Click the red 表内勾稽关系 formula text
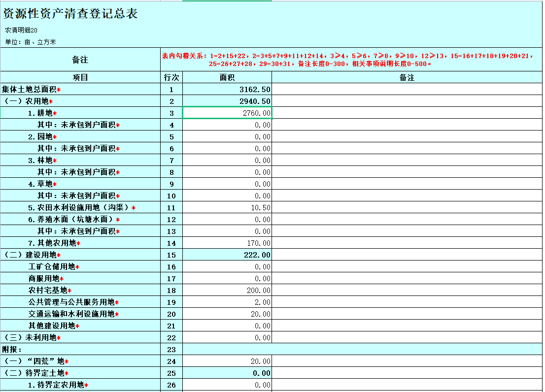The image size is (545, 392). tap(347, 60)
